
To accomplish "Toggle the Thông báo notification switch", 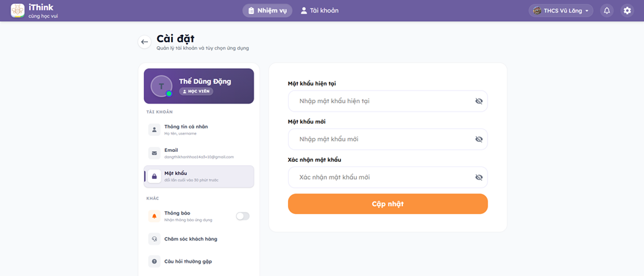I will [242, 216].
